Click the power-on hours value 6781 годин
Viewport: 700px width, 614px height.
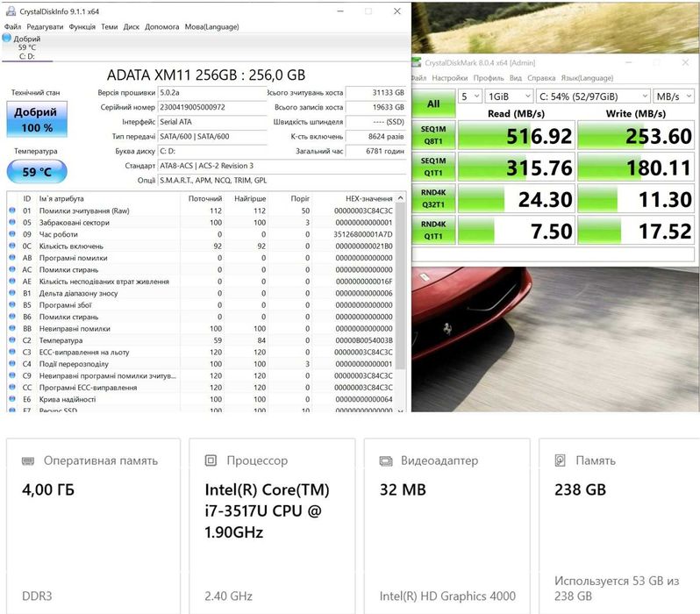point(375,152)
